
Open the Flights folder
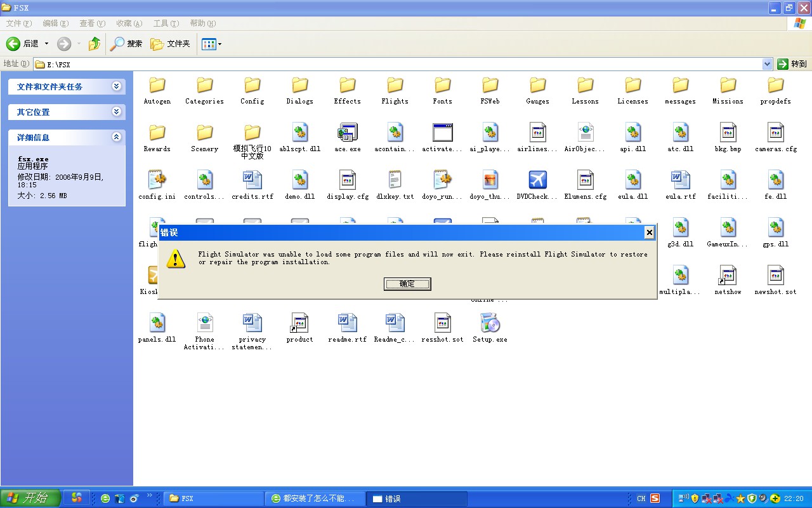coord(395,91)
